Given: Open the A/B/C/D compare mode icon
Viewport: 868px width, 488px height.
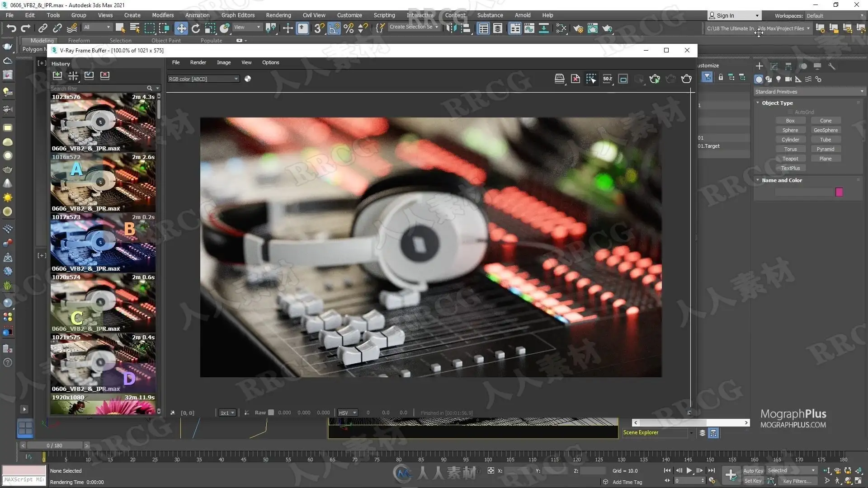Looking at the screenshot, I should click(x=73, y=75).
